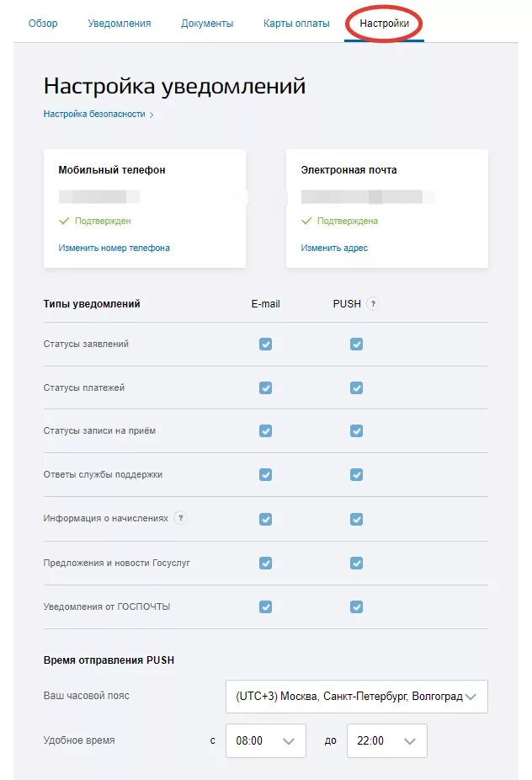
Task: Open the time zone dropdown
Action: [357, 697]
